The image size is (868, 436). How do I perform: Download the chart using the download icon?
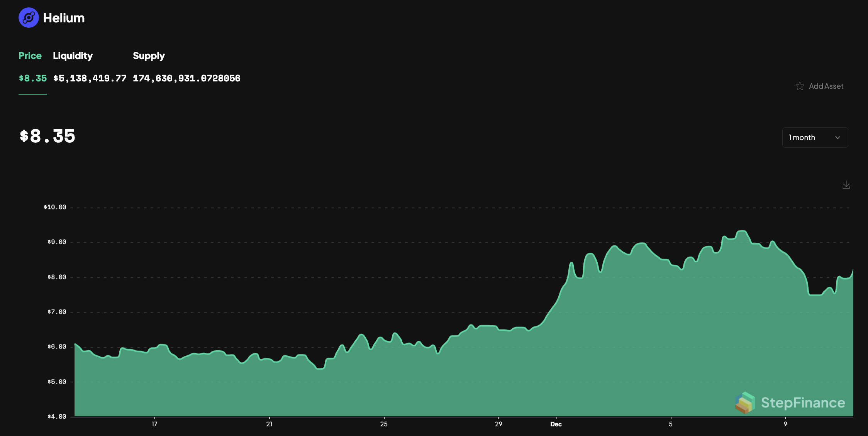pos(846,185)
